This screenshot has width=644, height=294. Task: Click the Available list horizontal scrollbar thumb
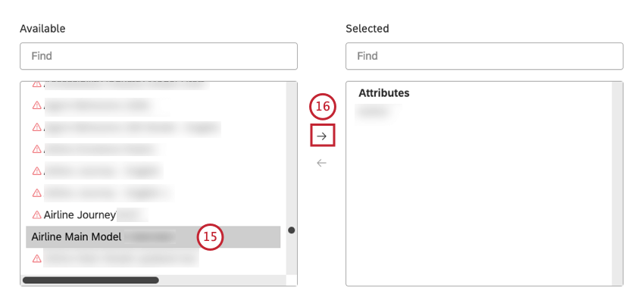90,280
